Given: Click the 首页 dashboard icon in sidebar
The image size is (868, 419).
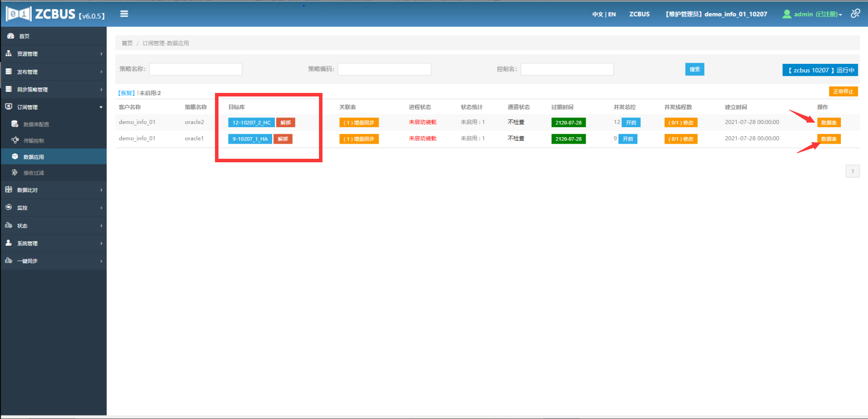Looking at the screenshot, I should 11,36.
